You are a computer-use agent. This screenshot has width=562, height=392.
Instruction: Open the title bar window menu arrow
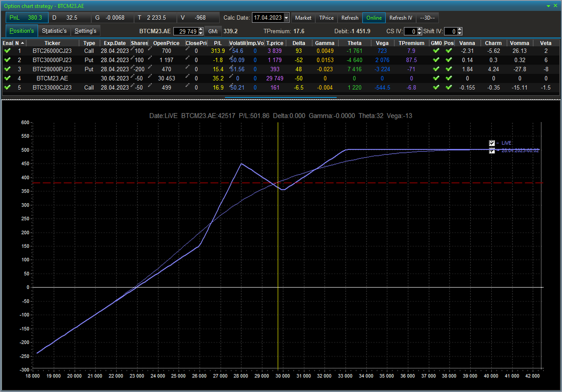[x=548, y=5]
